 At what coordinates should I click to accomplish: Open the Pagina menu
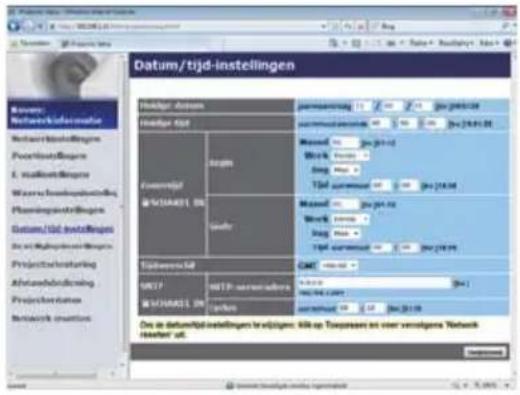click(x=420, y=43)
